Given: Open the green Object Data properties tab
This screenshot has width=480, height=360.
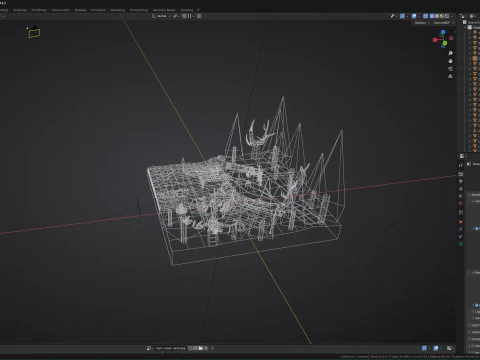Looking at the screenshot, I should [x=461, y=244].
